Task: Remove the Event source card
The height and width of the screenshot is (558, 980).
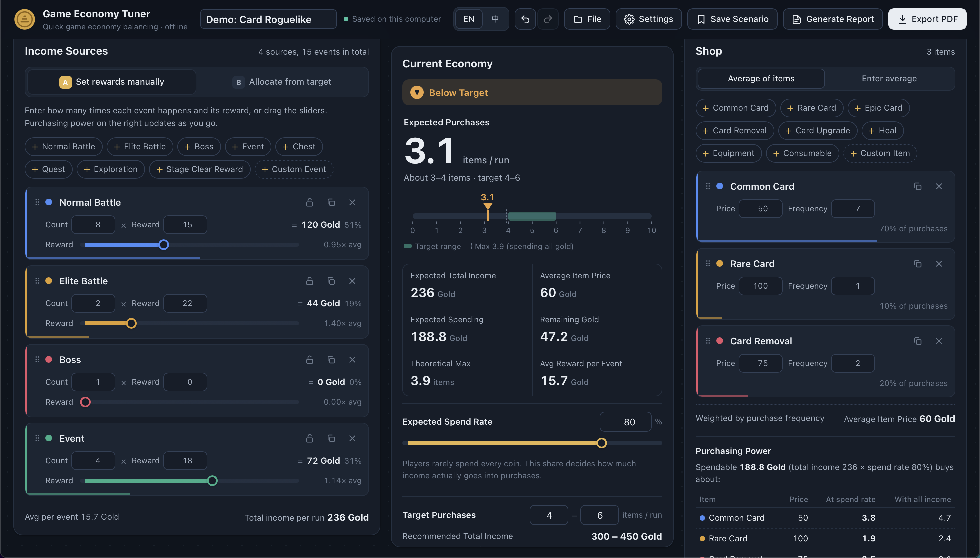Action: coord(352,438)
